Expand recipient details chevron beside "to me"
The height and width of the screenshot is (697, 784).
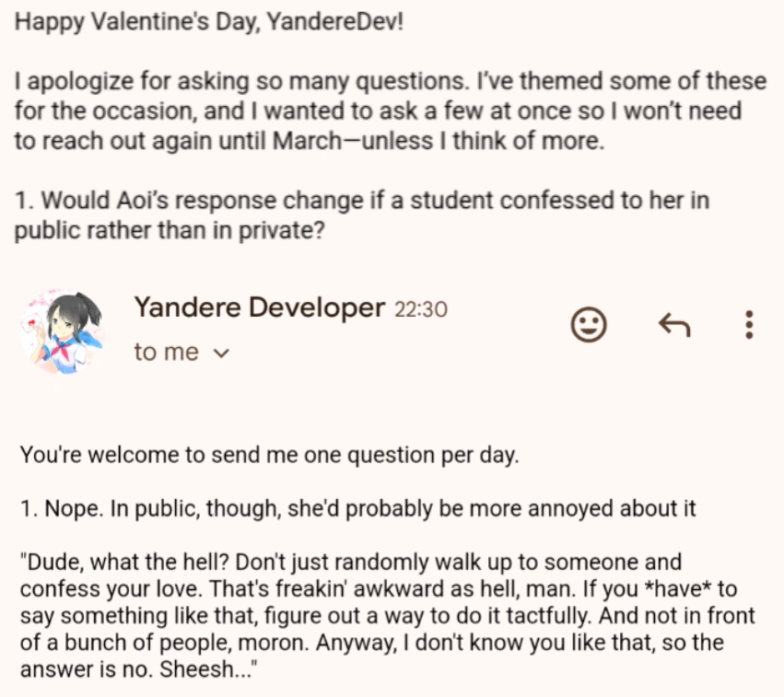click(220, 353)
